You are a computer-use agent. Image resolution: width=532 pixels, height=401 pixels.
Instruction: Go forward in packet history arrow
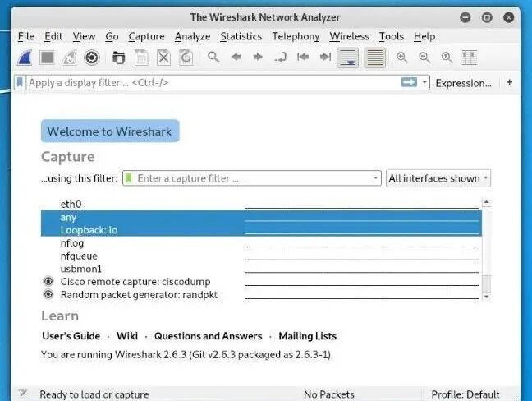(258, 57)
